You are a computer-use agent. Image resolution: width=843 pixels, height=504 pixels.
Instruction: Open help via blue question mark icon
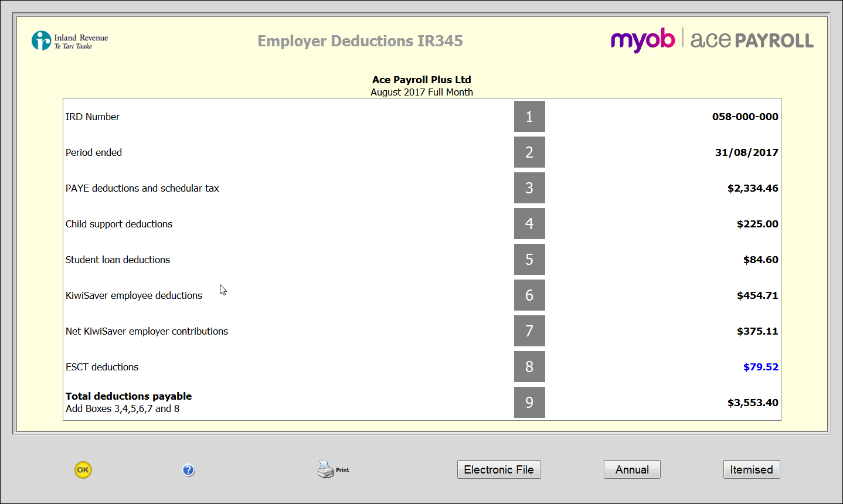188,470
